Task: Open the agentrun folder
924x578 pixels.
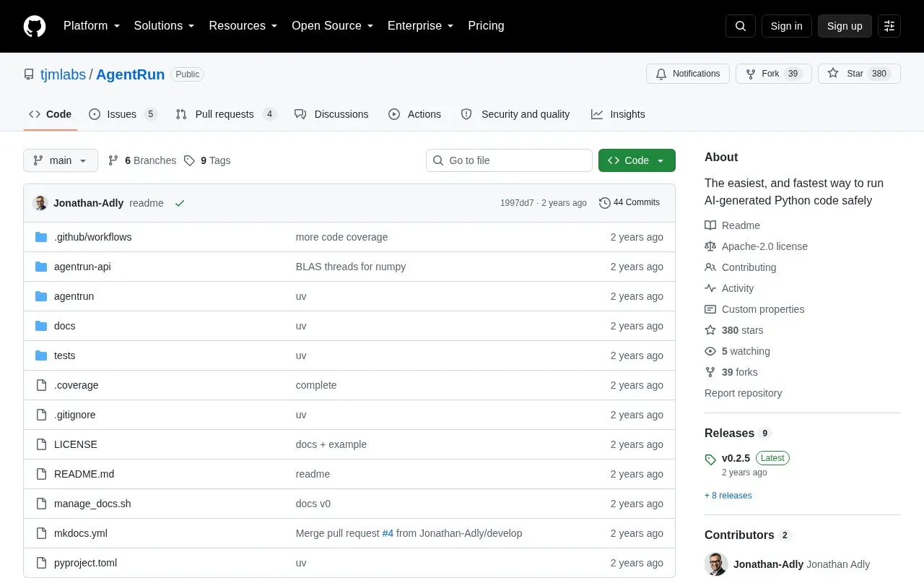Action: pyautogui.click(x=74, y=296)
